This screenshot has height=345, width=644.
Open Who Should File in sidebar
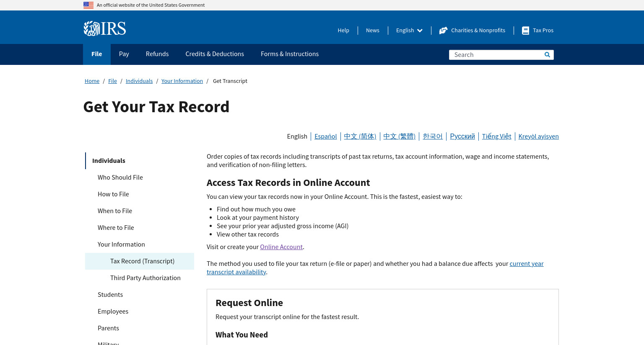point(120,178)
